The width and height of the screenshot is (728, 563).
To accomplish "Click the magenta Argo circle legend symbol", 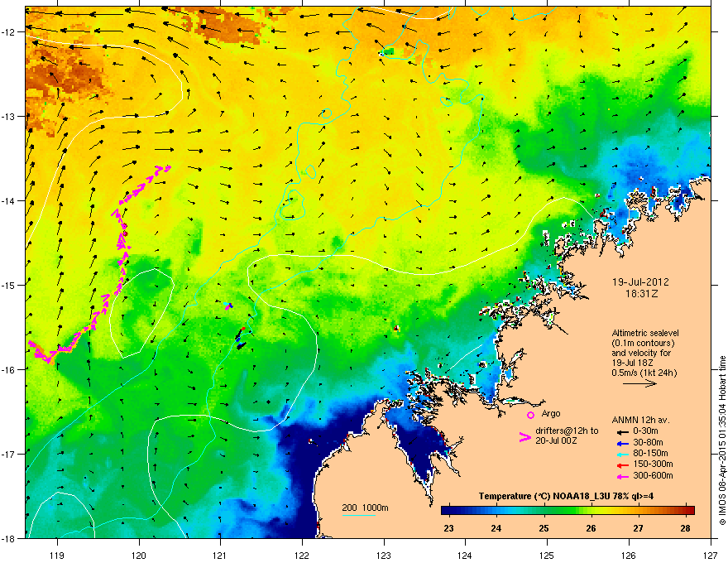I will (530, 415).
